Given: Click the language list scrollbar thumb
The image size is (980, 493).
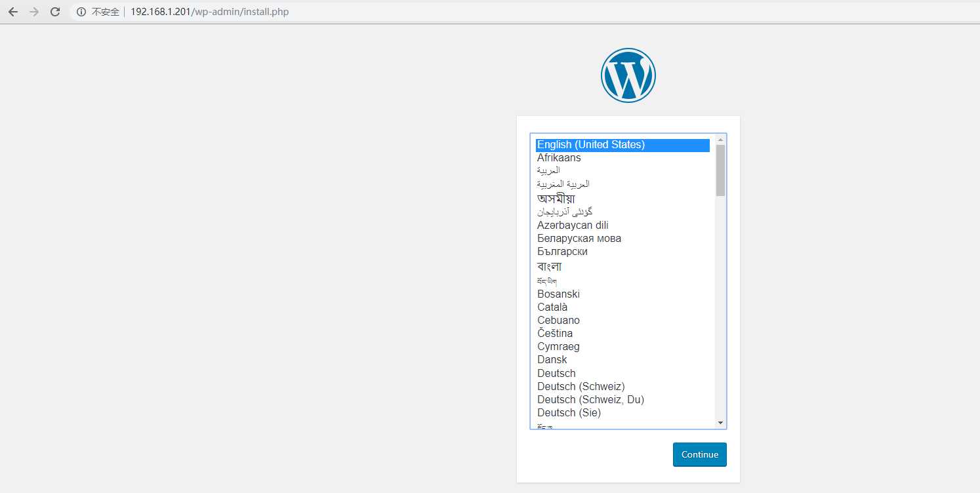Looking at the screenshot, I should click(720, 170).
